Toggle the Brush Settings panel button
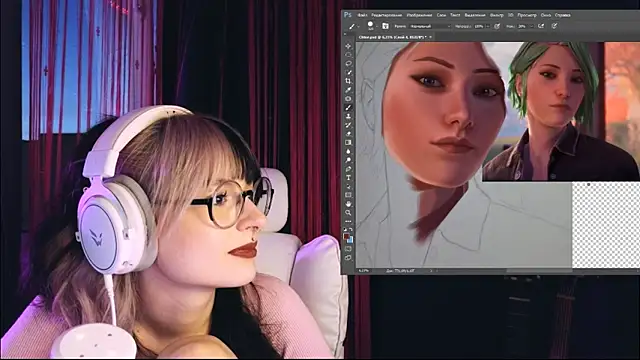This screenshot has width=640, height=360. 385,26
